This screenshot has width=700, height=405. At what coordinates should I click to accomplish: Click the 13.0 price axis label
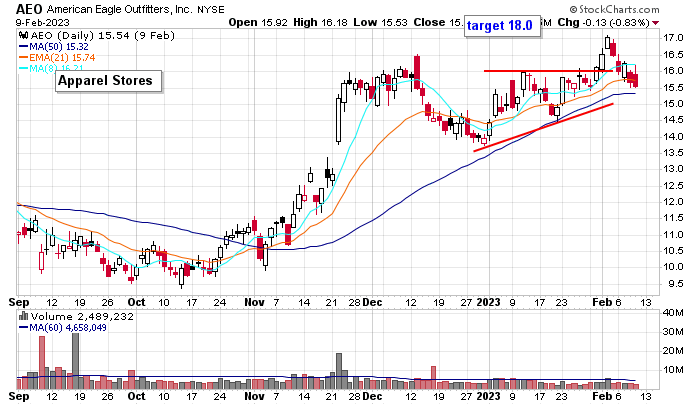click(x=673, y=169)
